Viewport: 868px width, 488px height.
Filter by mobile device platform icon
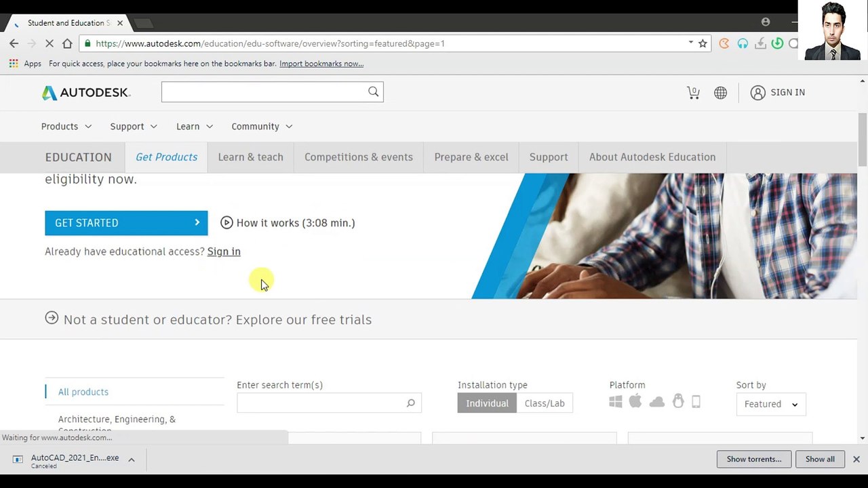[696, 402]
